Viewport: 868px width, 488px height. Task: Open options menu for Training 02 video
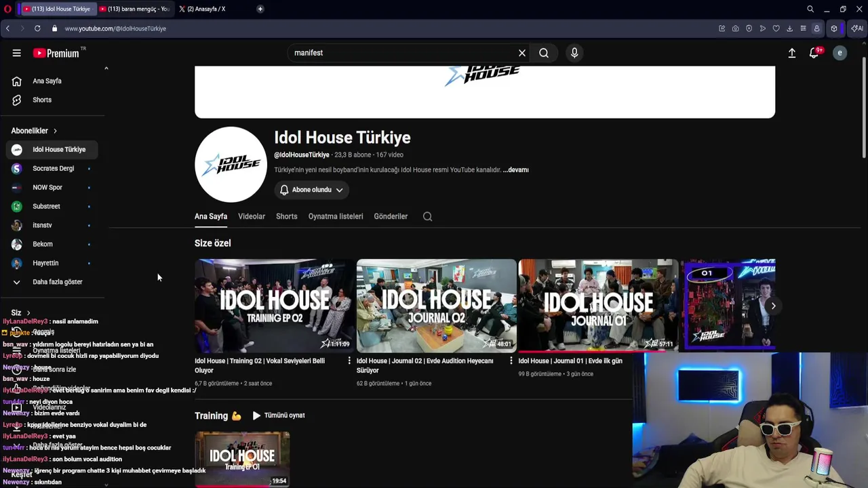[x=349, y=361]
